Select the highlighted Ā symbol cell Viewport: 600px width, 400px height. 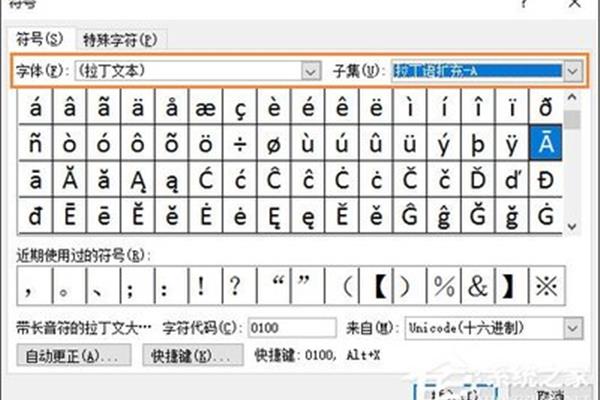pos(546,143)
